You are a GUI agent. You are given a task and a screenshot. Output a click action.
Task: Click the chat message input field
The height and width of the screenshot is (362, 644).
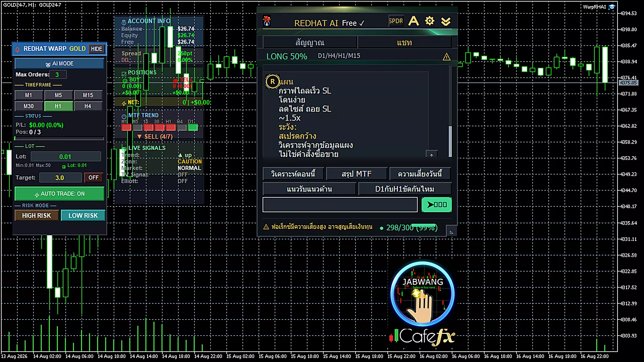click(340, 204)
